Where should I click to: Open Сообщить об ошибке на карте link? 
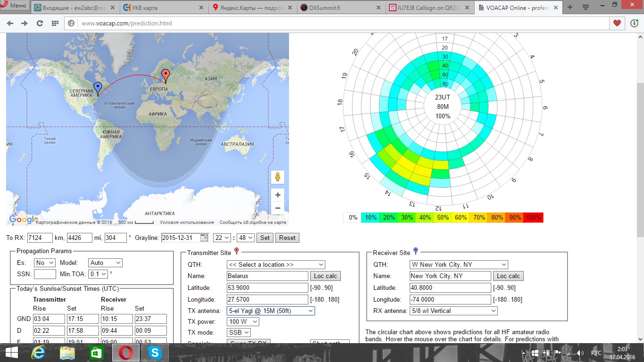pos(253,222)
